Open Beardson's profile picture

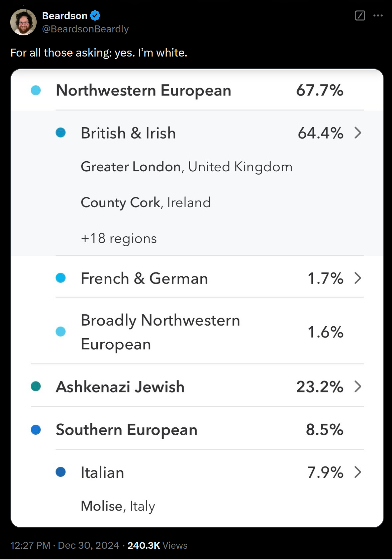[x=23, y=22]
